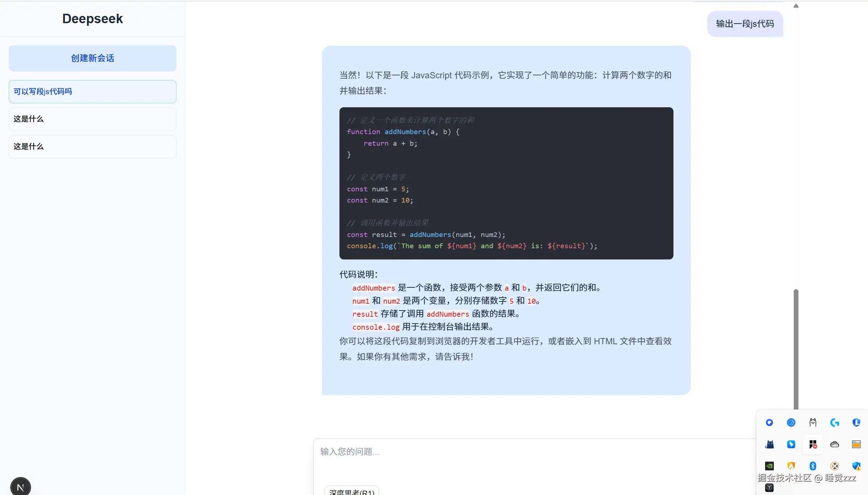Click the Ollama llama tray icon
The width and height of the screenshot is (868, 495).
[813, 423]
